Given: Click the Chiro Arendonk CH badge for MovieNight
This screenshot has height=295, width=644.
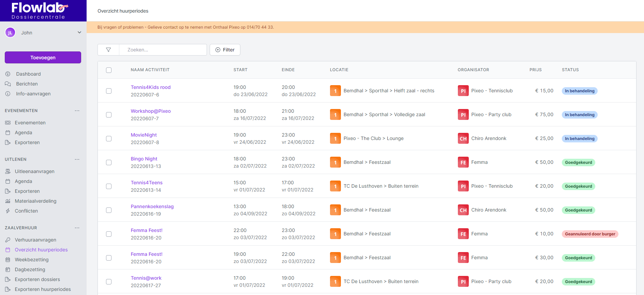Looking at the screenshot, I should pos(463,138).
